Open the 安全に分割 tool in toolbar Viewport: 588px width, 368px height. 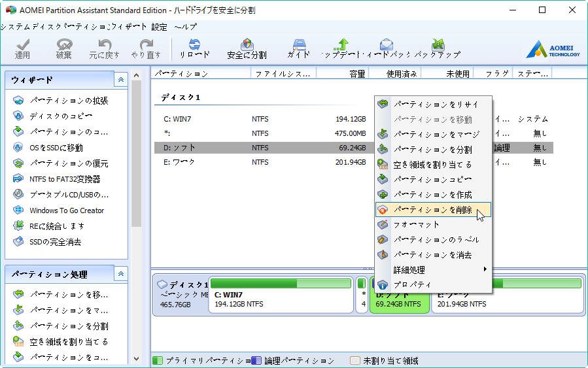pos(247,49)
